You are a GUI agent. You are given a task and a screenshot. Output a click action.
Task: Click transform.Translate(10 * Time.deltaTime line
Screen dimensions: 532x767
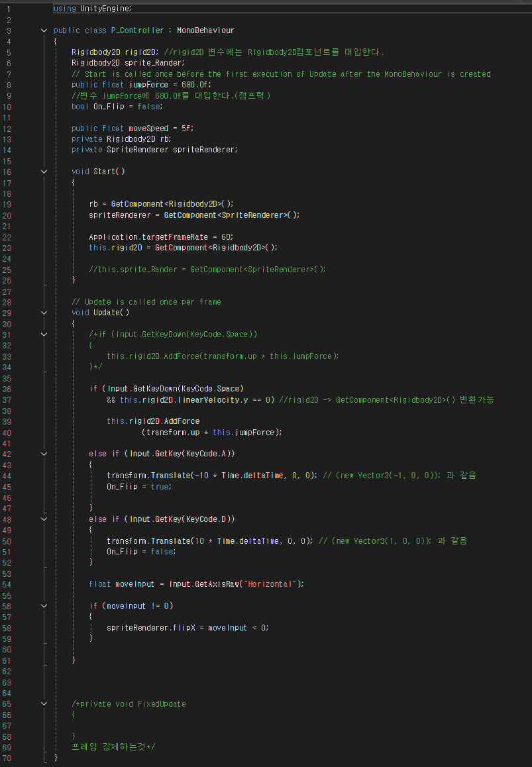(x=210, y=541)
